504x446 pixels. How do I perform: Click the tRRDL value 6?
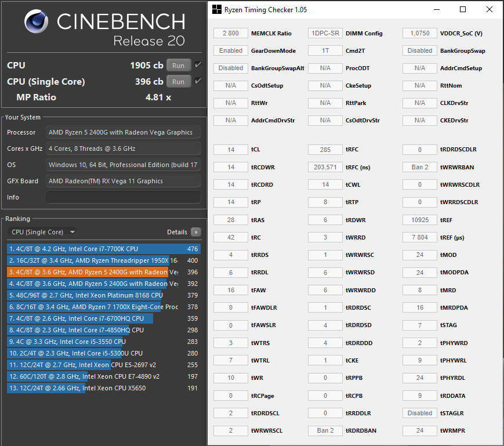[231, 273]
